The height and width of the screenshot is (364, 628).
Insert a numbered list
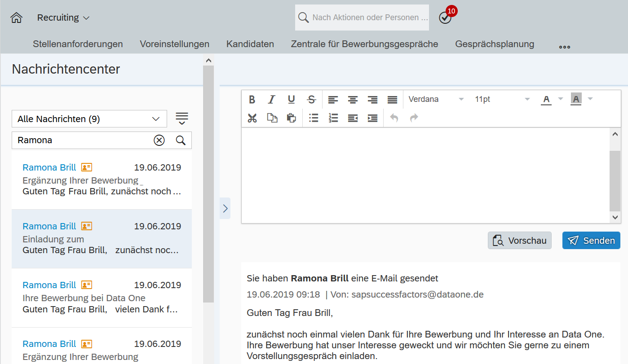click(333, 118)
